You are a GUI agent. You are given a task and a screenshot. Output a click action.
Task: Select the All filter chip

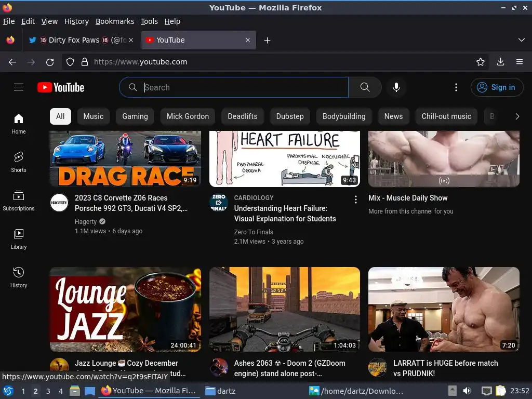pyautogui.click(x=60, y=116)
